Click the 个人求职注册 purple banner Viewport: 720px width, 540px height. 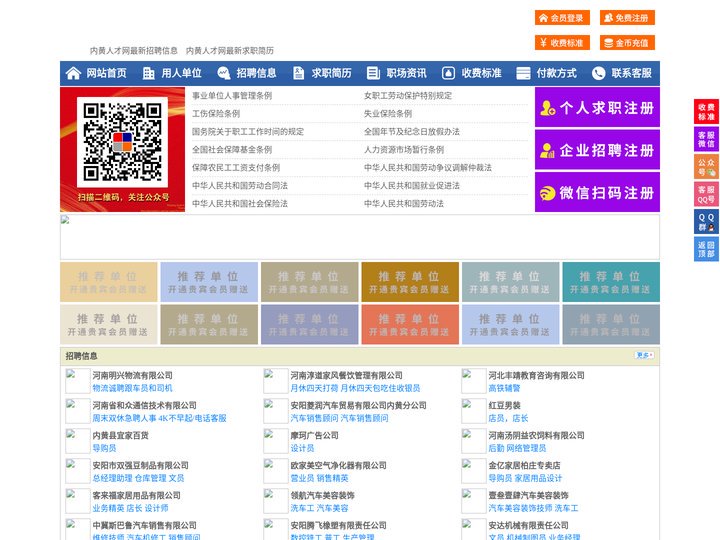point(597,107)
